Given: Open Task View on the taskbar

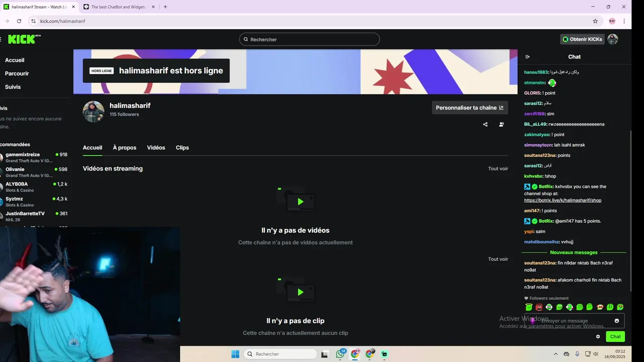Looking at the screenshot, I should tap(325, 354).
